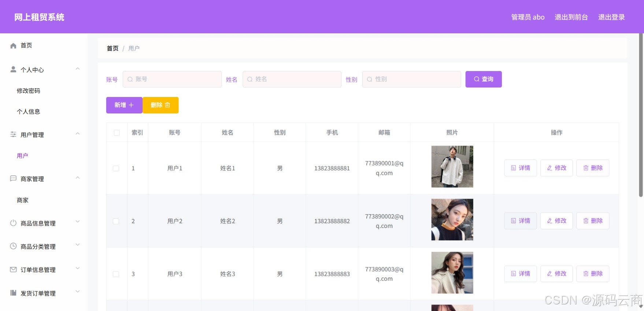Collapse the 个人中心 menu using its chevron

(x=78, y=69)
